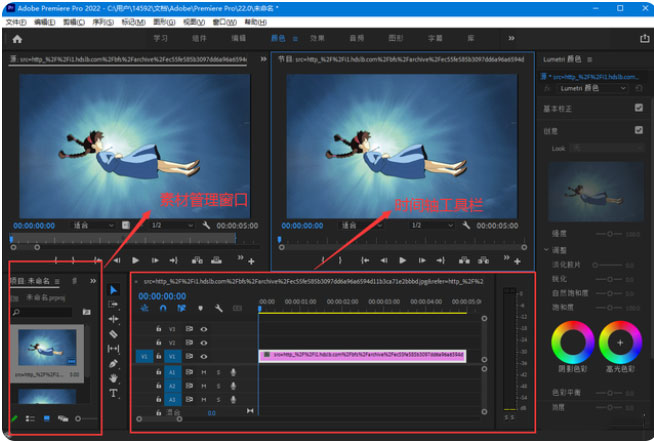
Task: Switch project panel to icon view
Action: coord(47,418)
